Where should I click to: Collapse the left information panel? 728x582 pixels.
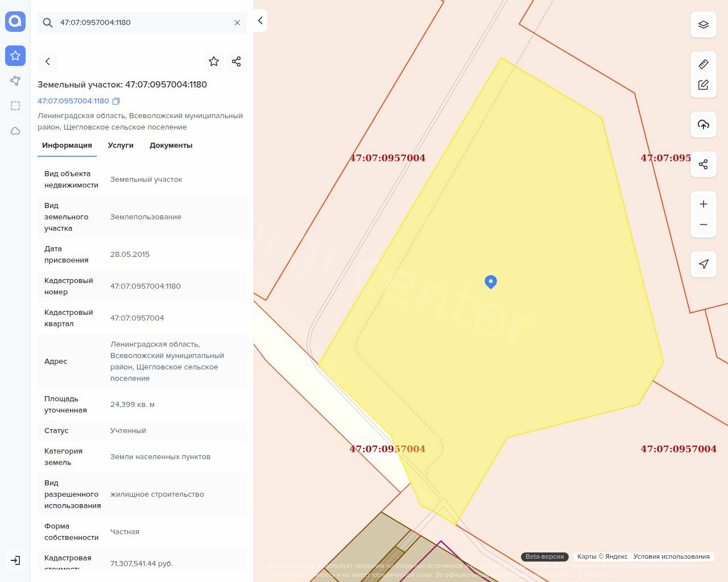[260, 20]
